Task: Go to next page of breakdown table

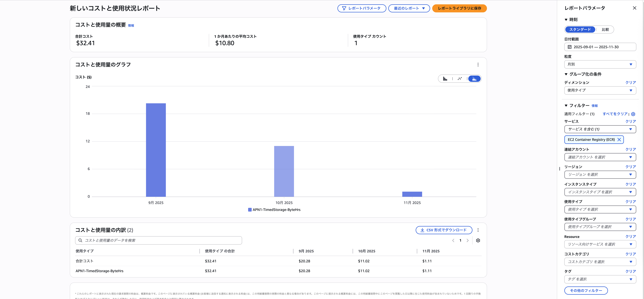Action: tap(467, 240)
